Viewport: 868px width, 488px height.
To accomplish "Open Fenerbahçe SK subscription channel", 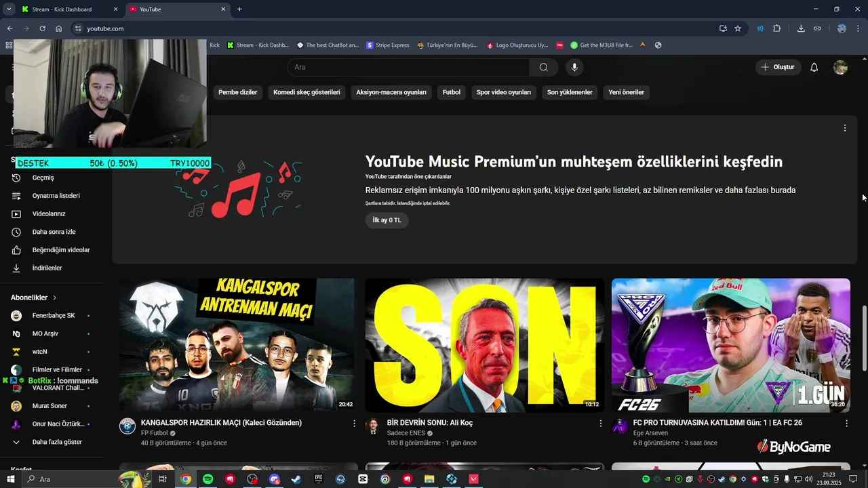I will [x=52, y=316].
